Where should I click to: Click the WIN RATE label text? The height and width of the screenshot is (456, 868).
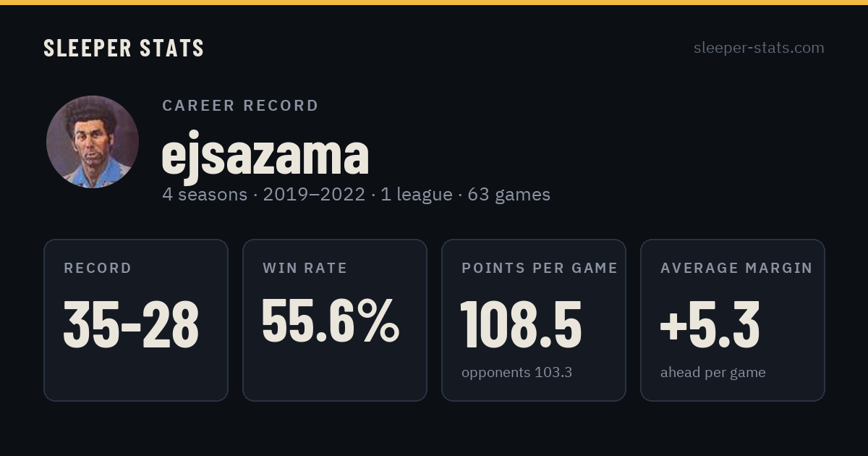click(x=305, y=269)
